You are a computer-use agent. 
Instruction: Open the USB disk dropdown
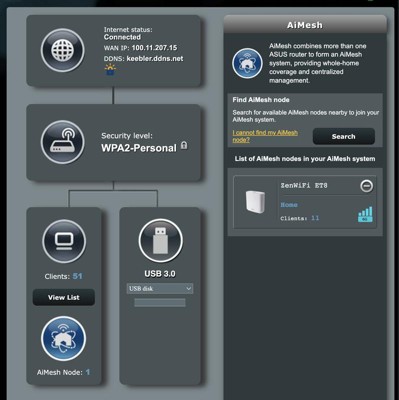pos(160,289)
